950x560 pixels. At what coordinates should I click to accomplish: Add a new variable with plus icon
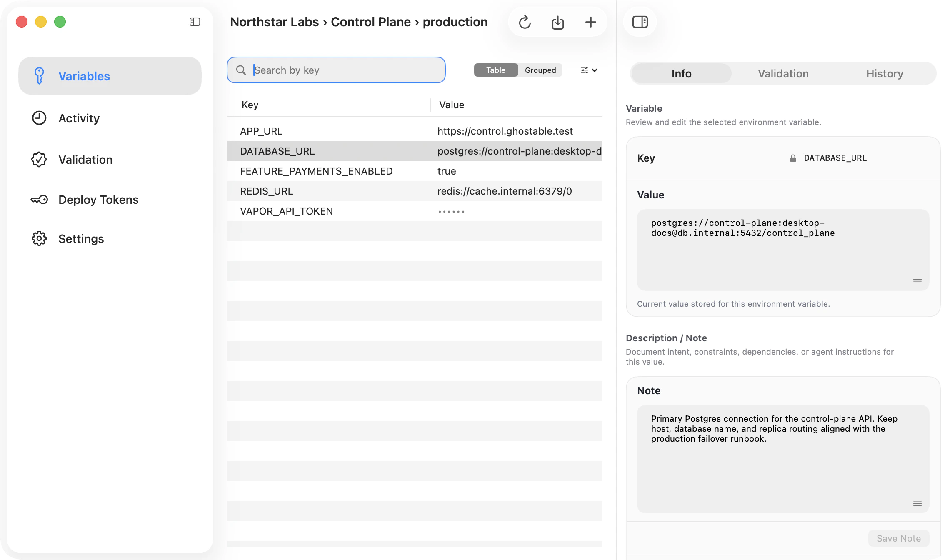pyautogui.click(x=590, y=22)
